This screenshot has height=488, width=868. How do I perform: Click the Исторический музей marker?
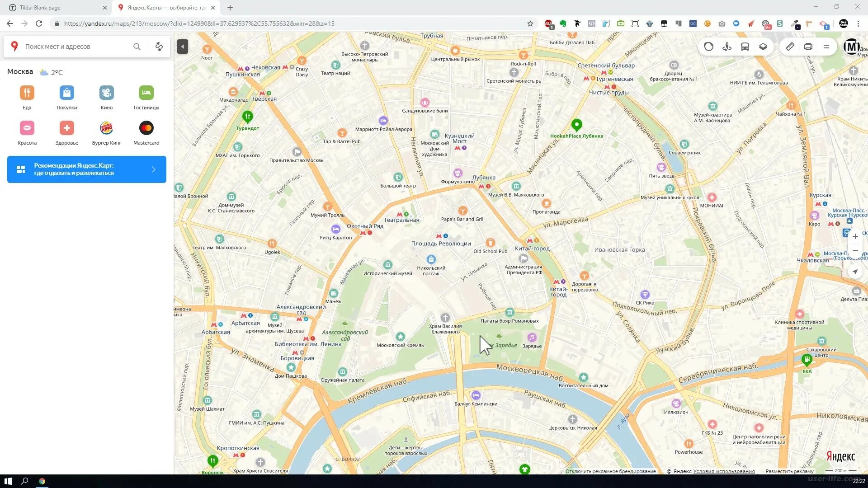tap(387, 265)
